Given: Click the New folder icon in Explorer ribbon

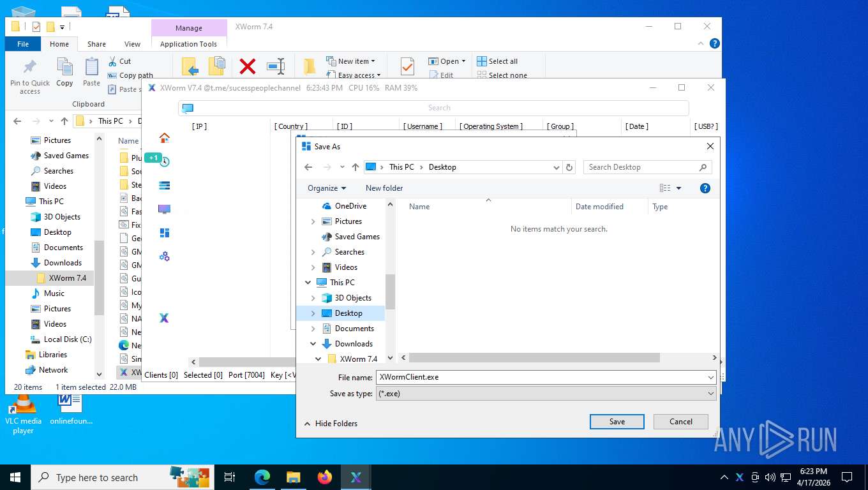Looking at the screenshot, I should [310, 66].
